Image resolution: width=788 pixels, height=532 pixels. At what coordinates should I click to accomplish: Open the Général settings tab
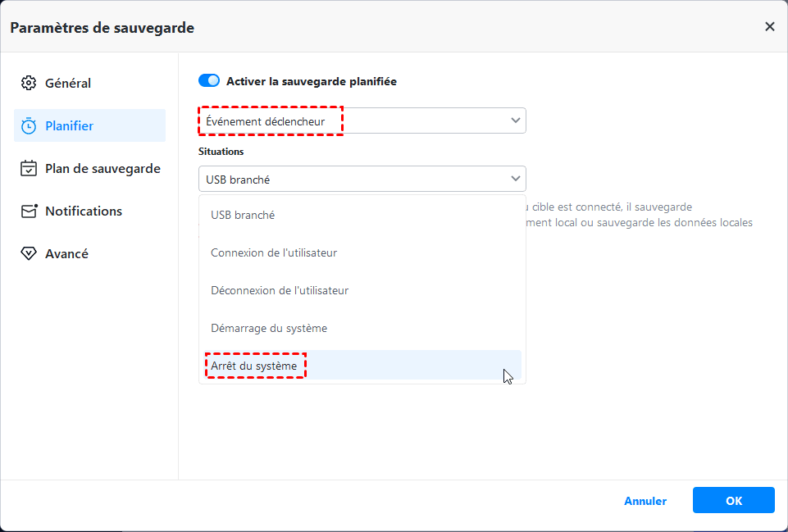pos(68,83)
